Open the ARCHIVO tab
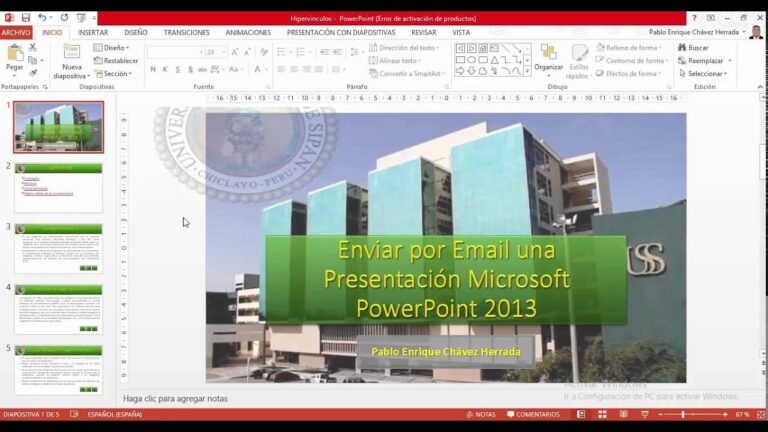Image resolution: width=768 pixels, height=432 pixels. click(x=16, y=32)
